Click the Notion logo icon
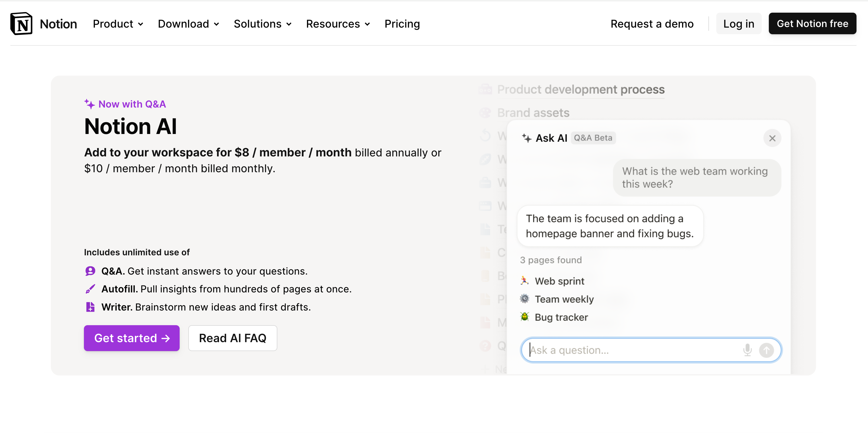 (21, 24)
